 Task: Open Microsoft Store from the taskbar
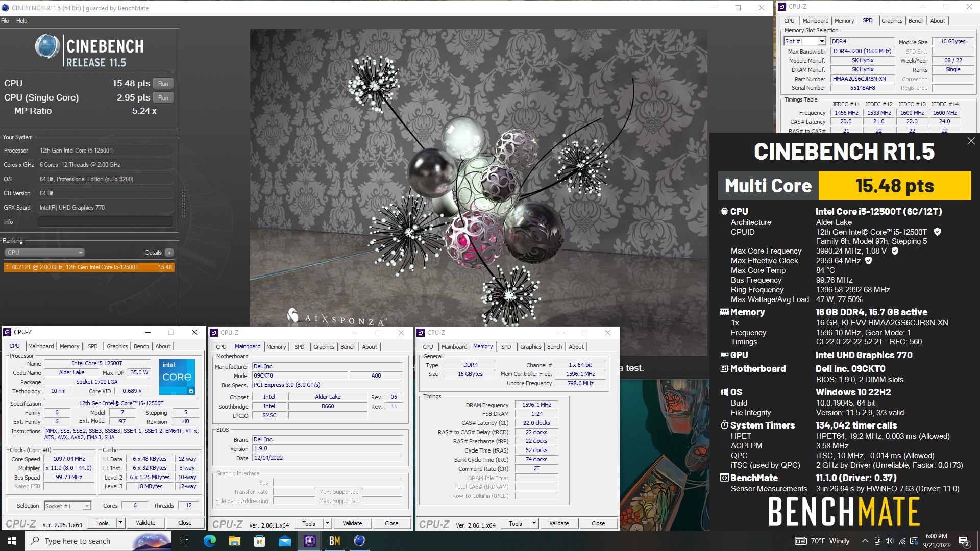260,541
